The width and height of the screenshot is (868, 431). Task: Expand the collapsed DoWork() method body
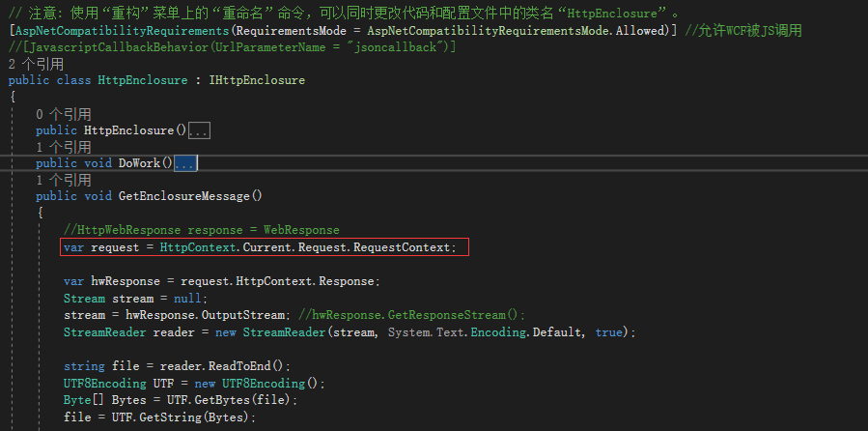pyautogui.click(x=185, y=163)
